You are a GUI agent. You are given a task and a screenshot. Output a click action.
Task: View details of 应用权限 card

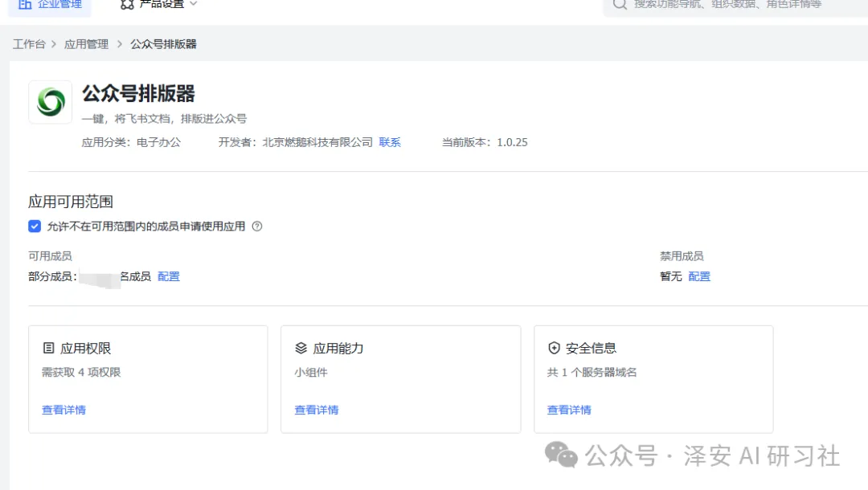pyautogui.click(x=63, y=410)
